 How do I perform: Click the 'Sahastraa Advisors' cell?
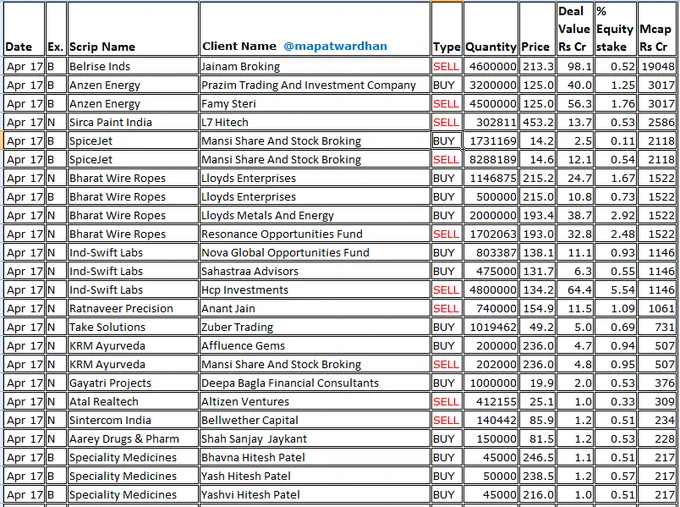point(315,271)
